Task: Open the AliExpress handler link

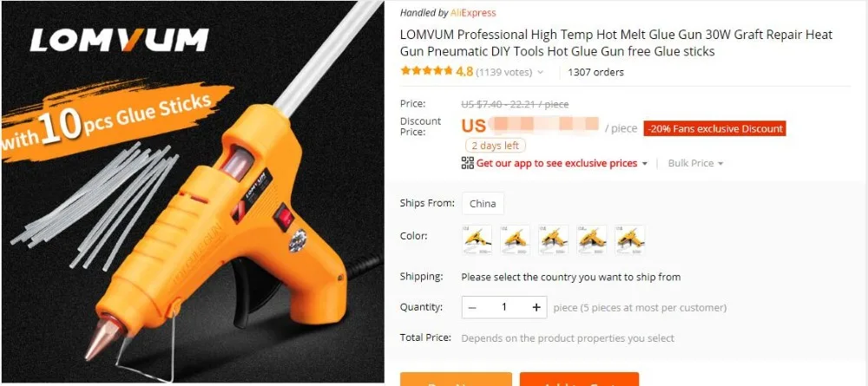Action: coord(473,13)
